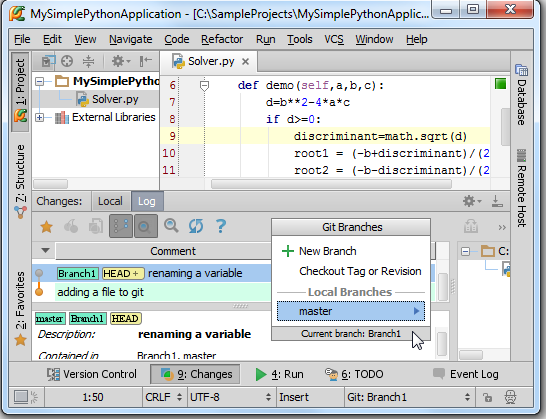The height and width of the screenshot is (419, 546).
Task: Open the 7: Structure side tool window
Action: click(x=20, y=181)
